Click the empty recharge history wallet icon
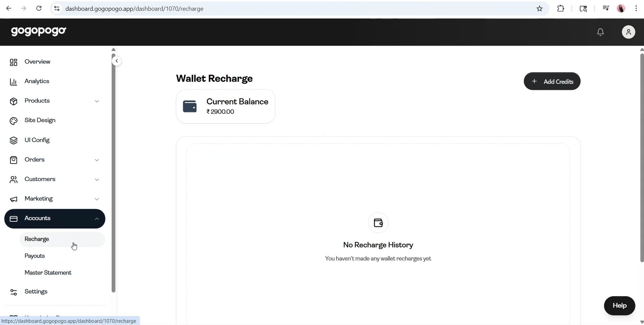The width and height of the screenshot is (644, 325). (x=378, y=223)
